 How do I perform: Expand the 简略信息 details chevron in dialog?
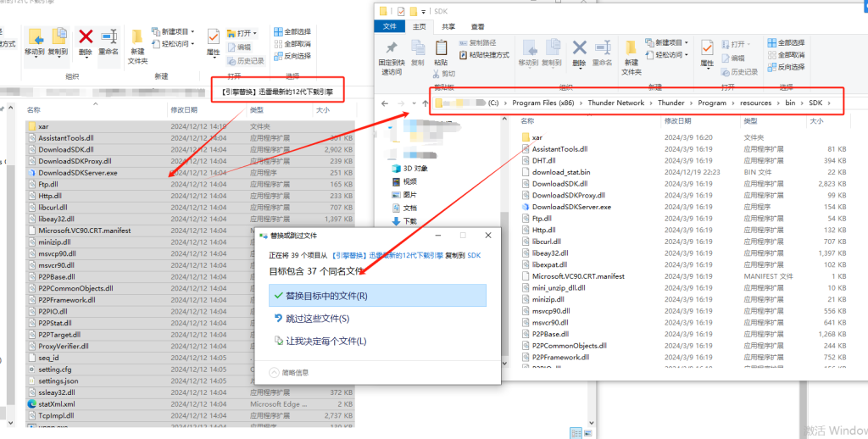tap(274, 371)
